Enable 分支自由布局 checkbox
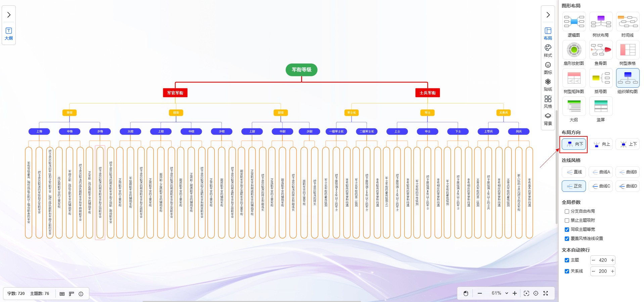This screenshot has height=302, width=644. click(x=567, y=211)
